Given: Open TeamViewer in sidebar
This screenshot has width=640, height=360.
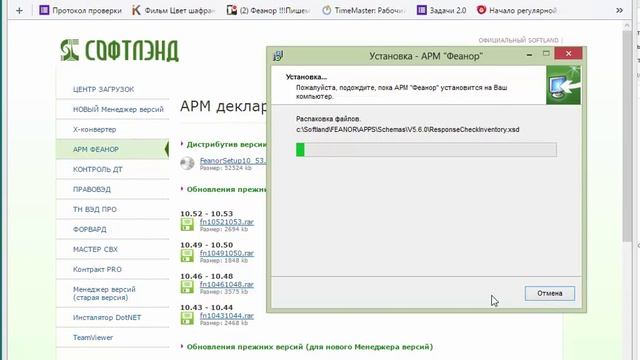Looking at the screenshot, I should [93, 338].
